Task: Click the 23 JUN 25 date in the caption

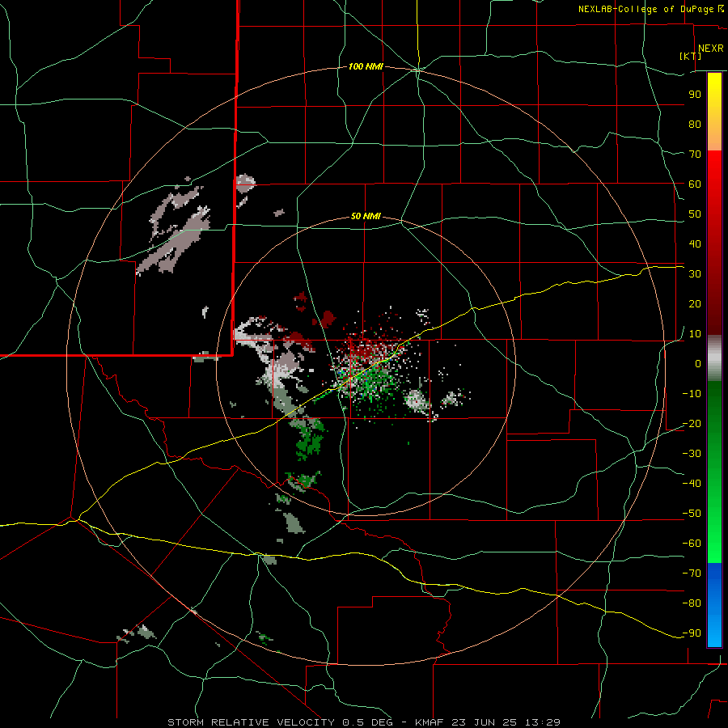Action: tap(485, 722)
